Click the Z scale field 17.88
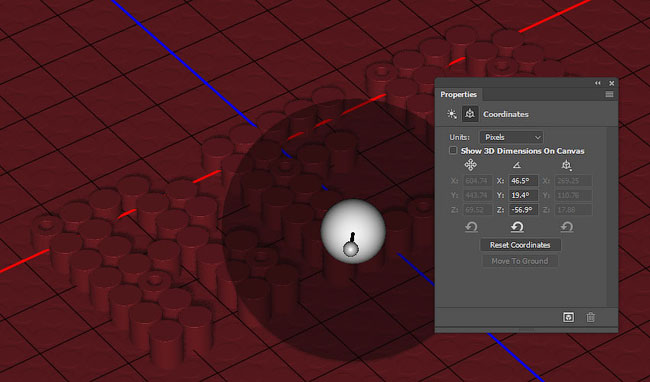Screen dimensions: 650x382 pos(573,210)
